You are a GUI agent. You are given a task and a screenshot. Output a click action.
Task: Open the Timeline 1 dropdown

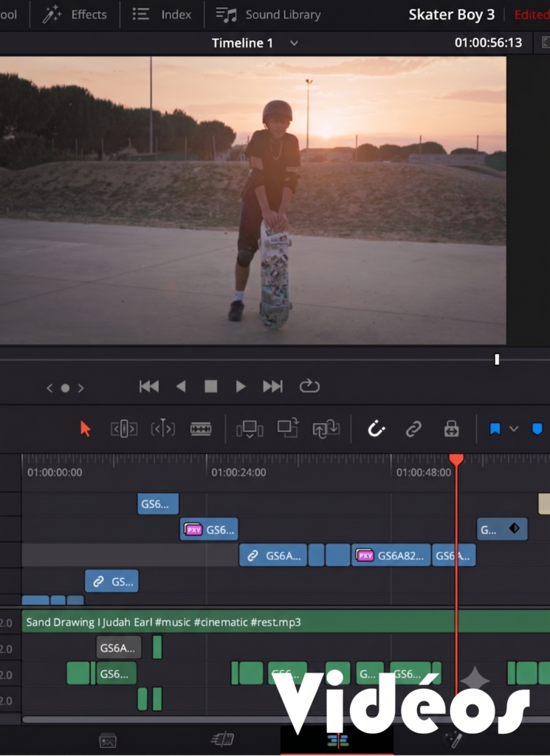[x=294, y=44]
